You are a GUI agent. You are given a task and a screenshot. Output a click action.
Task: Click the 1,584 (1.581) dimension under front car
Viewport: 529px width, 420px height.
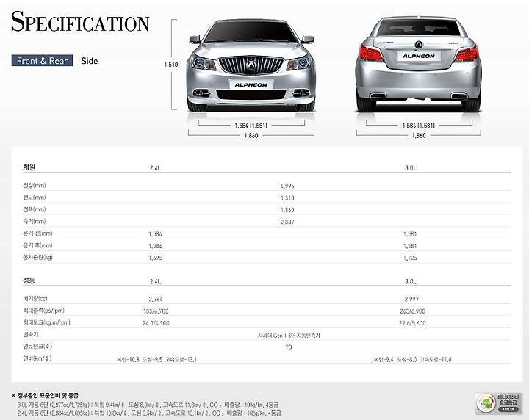(x=251, y=126)
